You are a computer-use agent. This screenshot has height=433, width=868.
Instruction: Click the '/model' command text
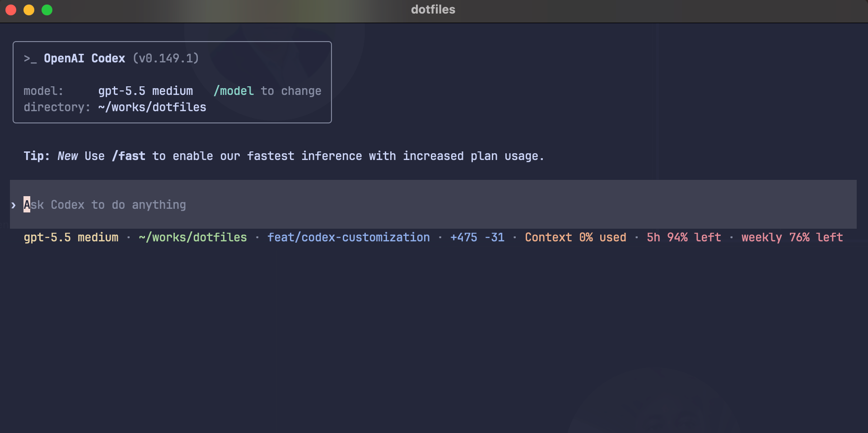[233, 91]
